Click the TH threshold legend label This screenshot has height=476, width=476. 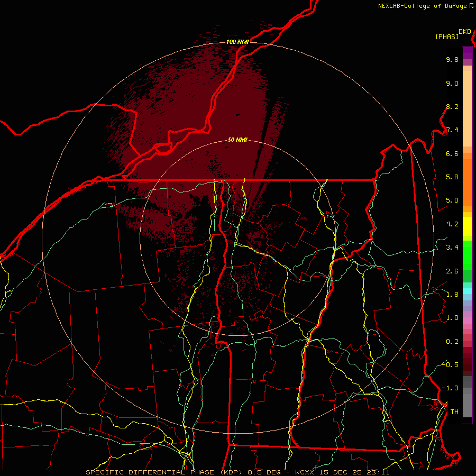point(454,411)
